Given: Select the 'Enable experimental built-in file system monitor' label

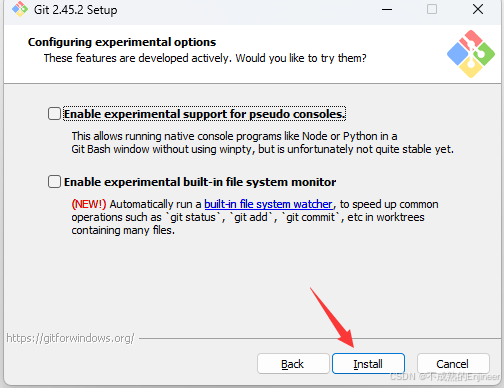Looking at the screenshot, I should click(200, 182).
